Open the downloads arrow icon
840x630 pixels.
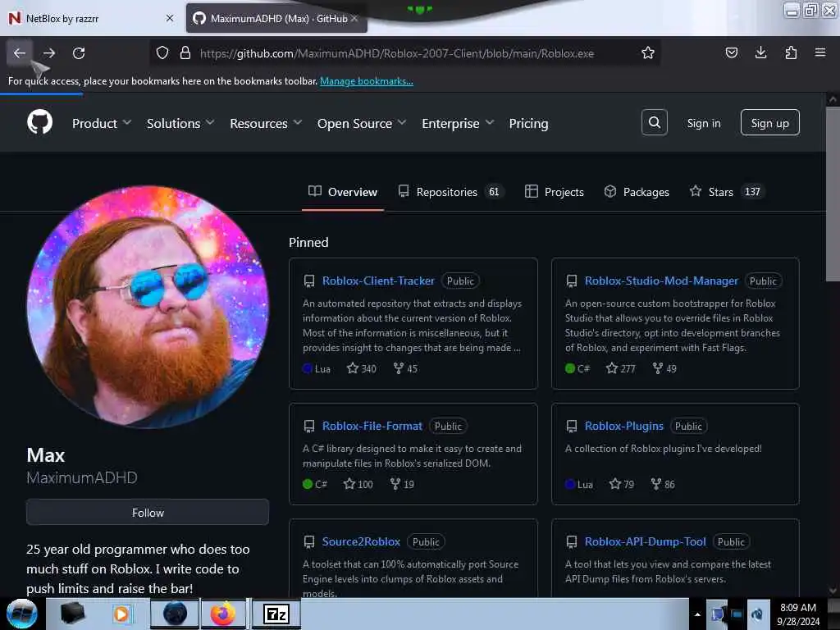pos(760,52)
